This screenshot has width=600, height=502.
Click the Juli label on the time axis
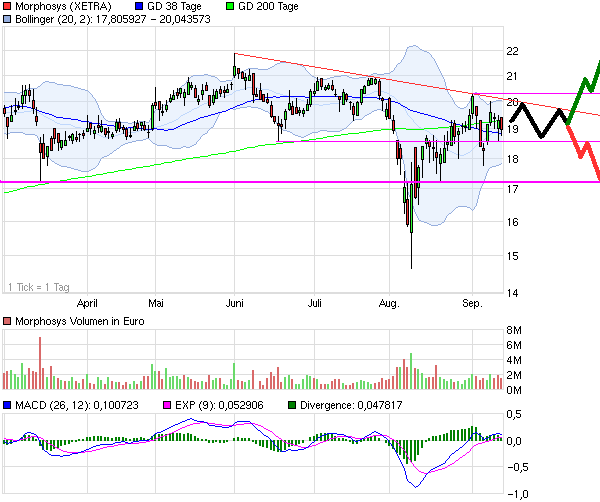pos(315,303)
